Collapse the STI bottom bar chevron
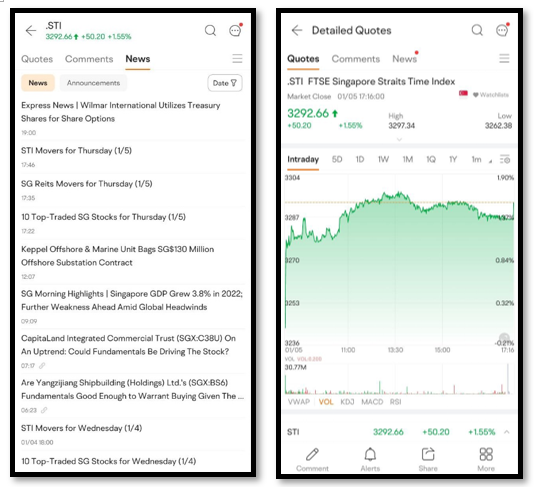This screenshot has height=487, width=537. click(x=507, y=432)
